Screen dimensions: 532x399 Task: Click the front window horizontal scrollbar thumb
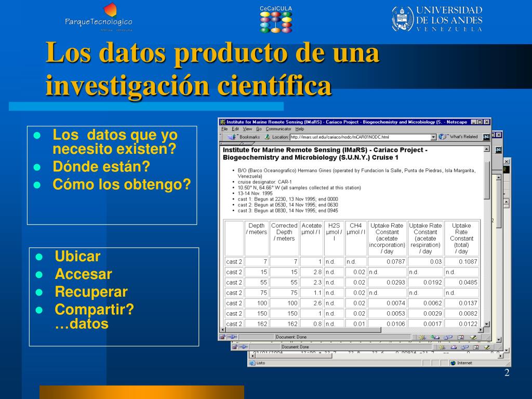[303, 329]
